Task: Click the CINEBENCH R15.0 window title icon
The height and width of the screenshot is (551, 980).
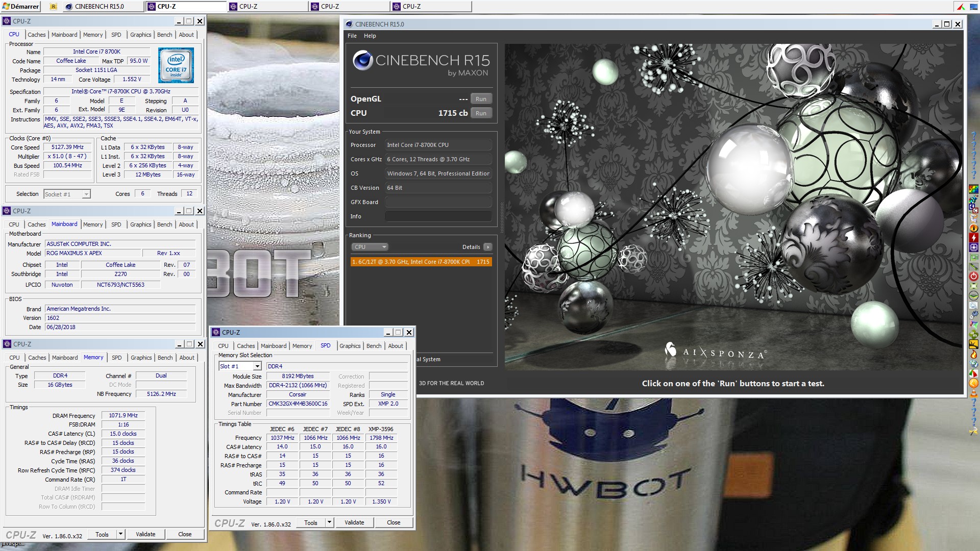Action: 349,24
